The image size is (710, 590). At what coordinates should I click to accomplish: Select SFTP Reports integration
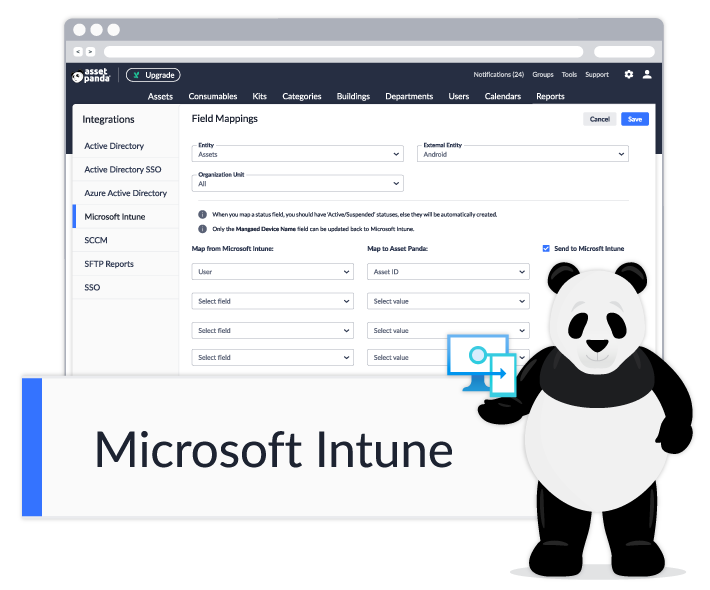(126, 264)
